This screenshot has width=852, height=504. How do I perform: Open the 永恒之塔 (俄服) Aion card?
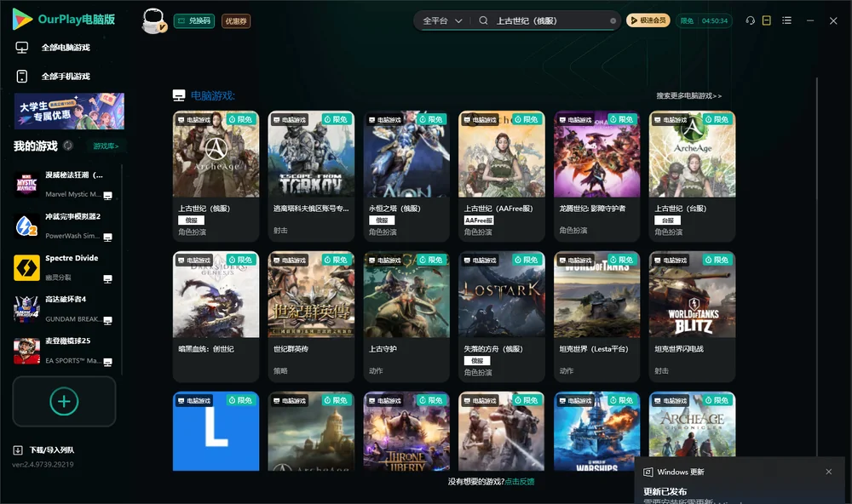406,176
